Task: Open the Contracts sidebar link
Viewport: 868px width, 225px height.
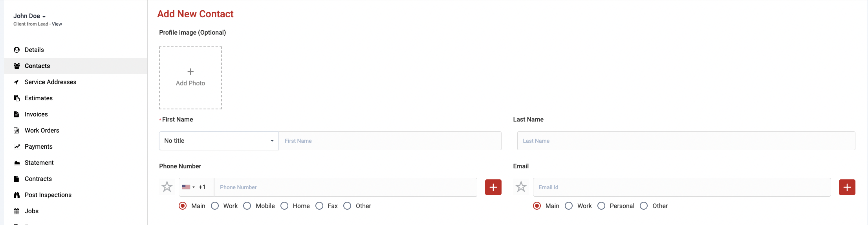Action: 38,179
